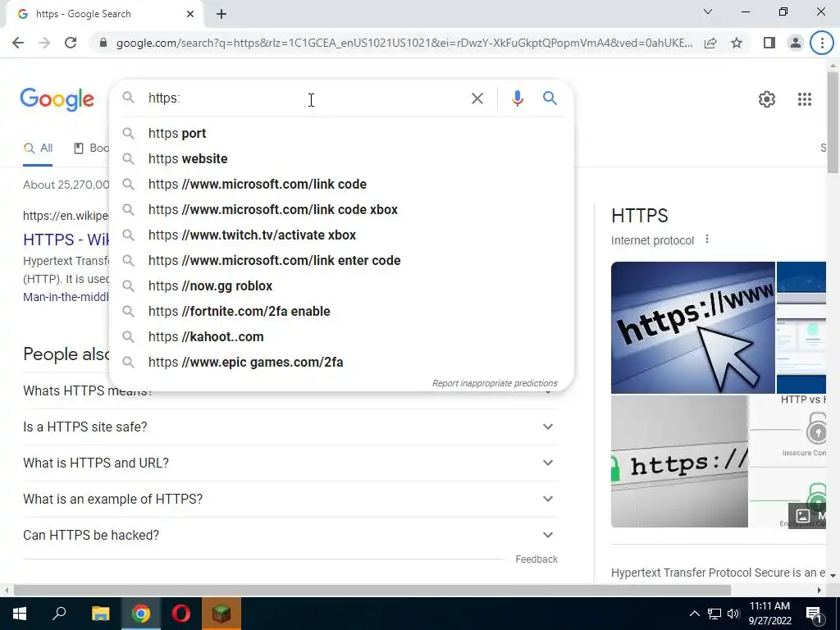Expand "What is HTTPS and URL?"
Screen dimensions: 840x630
click(x=290, y=463)
